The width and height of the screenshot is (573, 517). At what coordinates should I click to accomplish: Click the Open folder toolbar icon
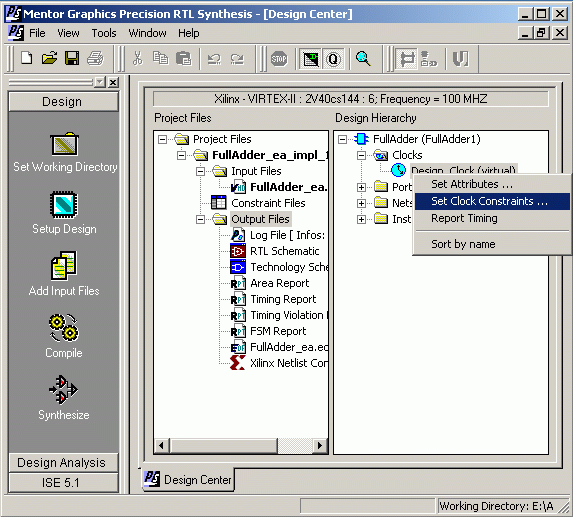pos(49,58)
